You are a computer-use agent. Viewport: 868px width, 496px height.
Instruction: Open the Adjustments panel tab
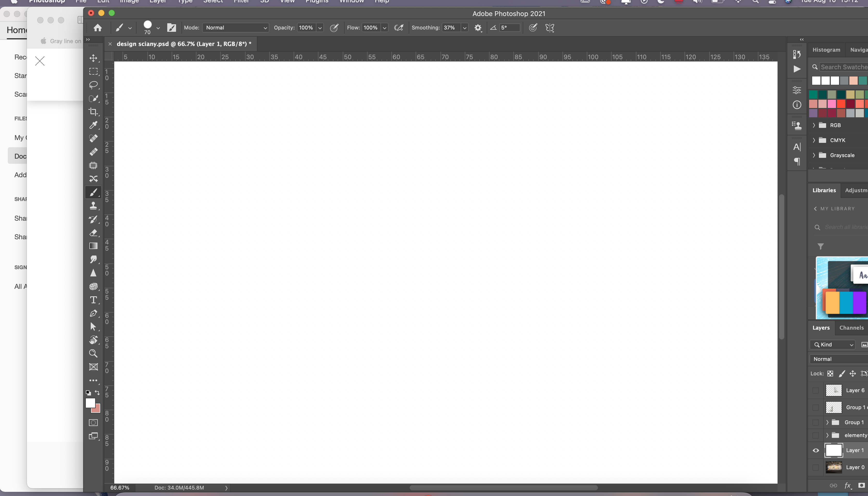pos(856,190)
